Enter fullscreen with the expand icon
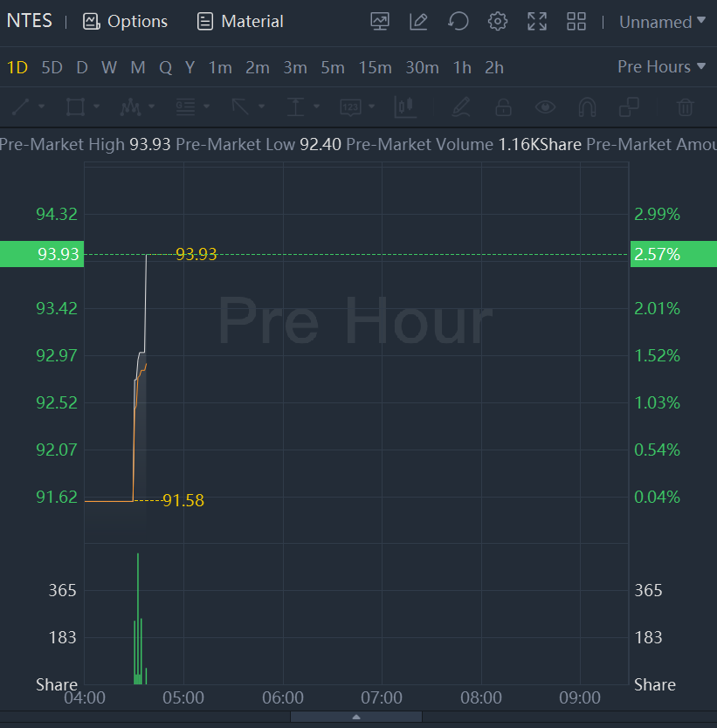 click(537, 22)
